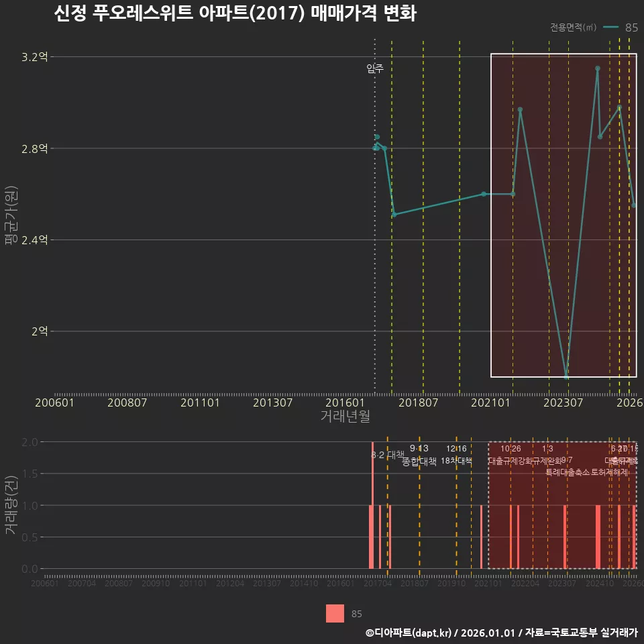Select the lowest data point inside highlighted box
Viewport: 644px width, 644px height.
click(567, 376)
